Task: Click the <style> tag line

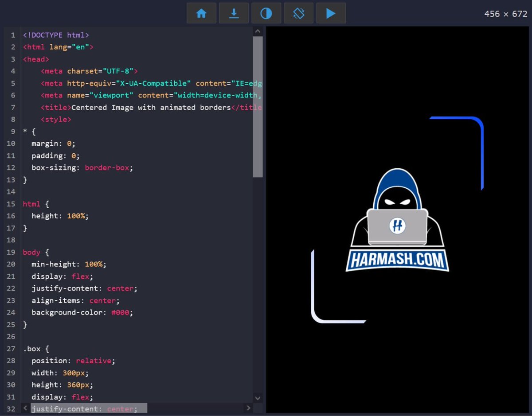Action: (56, 119)
